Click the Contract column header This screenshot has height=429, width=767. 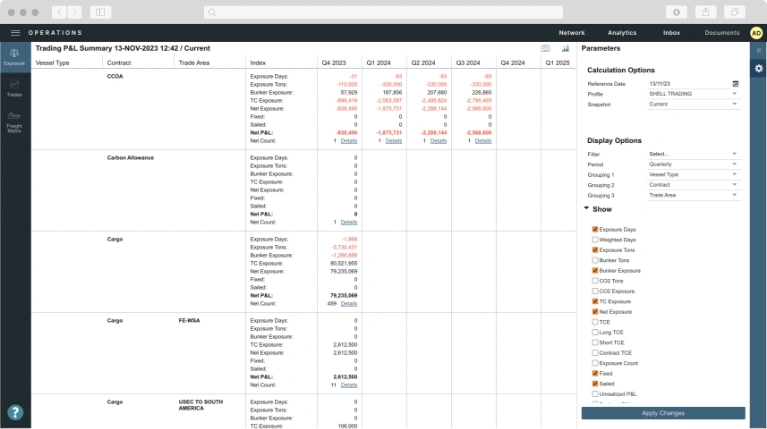[119, 63]
